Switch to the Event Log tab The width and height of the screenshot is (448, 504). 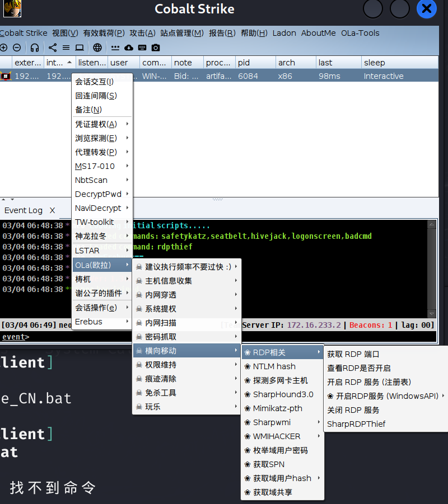pos(24,210)
